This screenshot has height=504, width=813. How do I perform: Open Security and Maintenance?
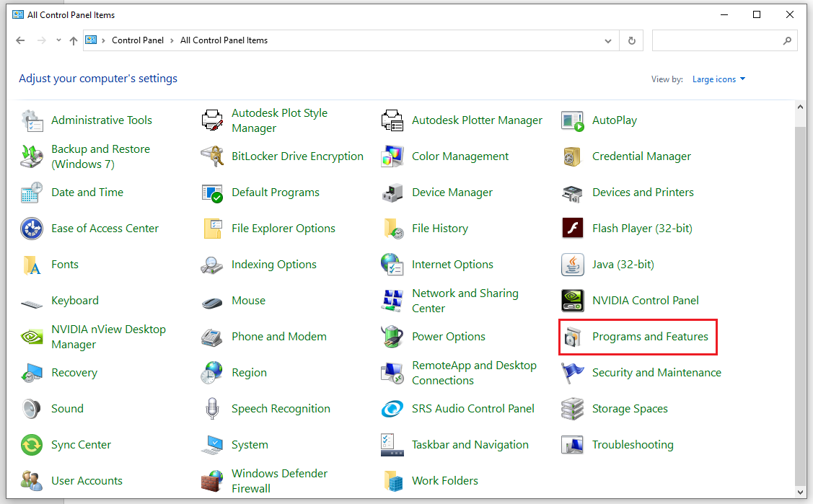(656, 372)
